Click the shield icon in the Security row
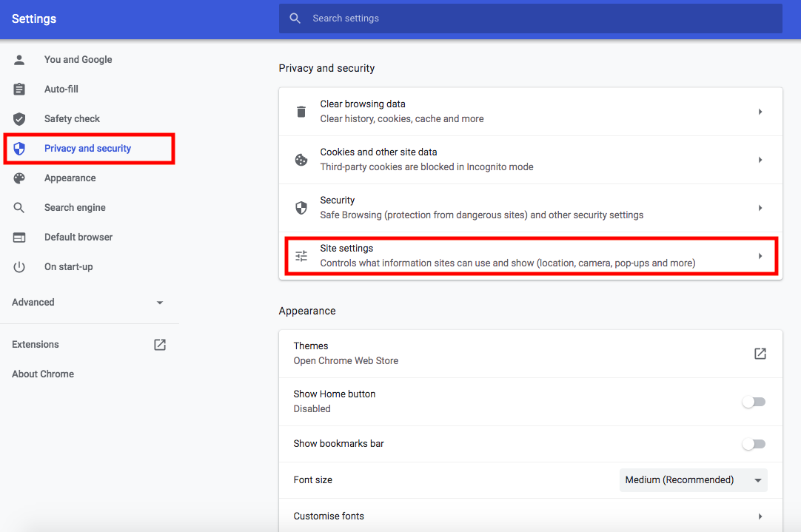 click(301, 208)
